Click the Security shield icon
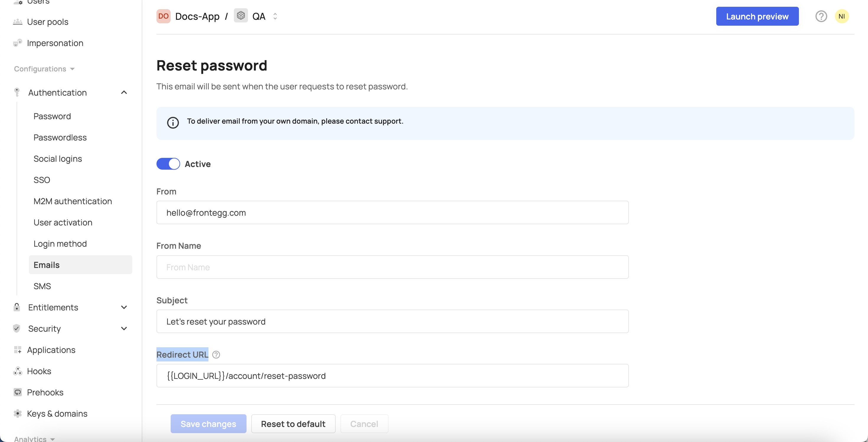 coord(17,329)
